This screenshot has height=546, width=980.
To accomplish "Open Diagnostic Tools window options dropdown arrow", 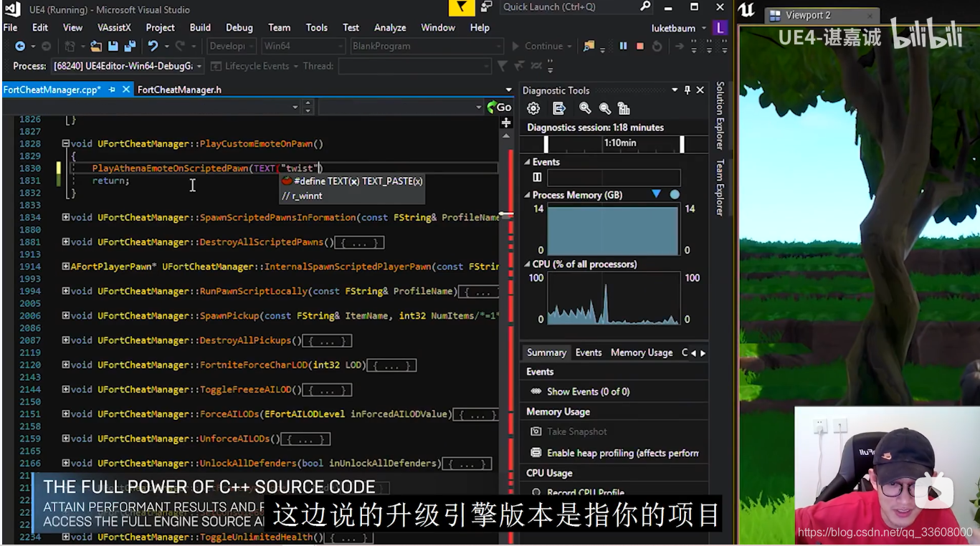I will pos(675,90).
